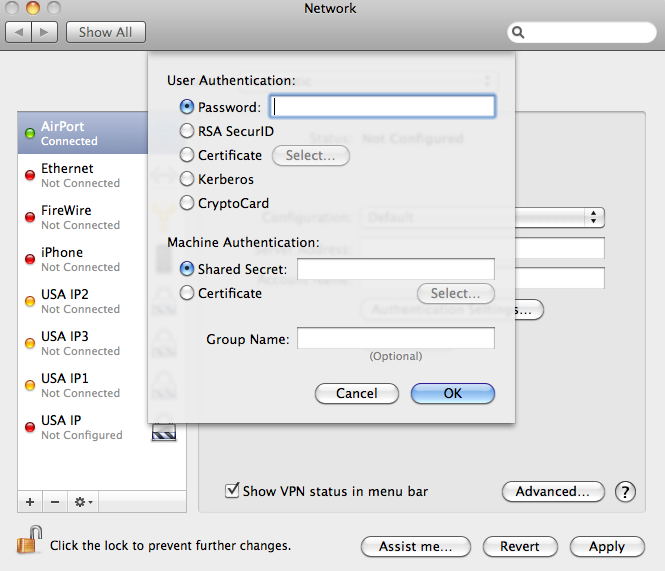665x571 pixels.
Task: Click the green AirPort status dot
Action: [x=30, y=133]
